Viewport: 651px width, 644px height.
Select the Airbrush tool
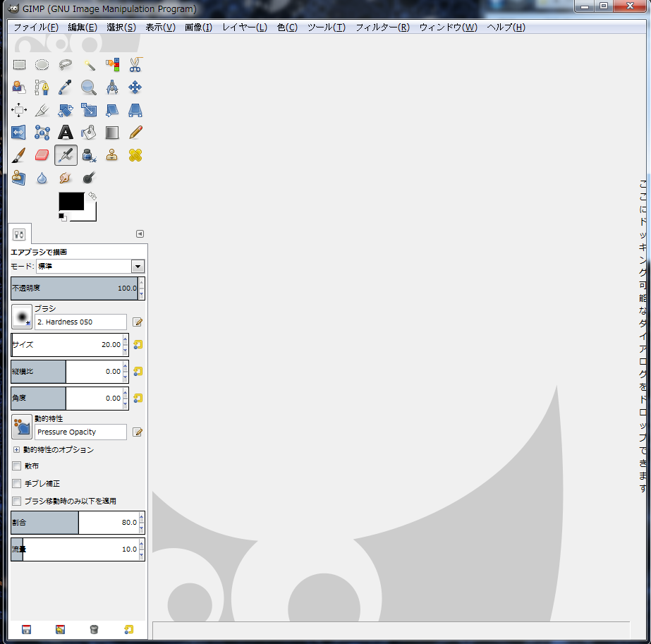point(66,155)
